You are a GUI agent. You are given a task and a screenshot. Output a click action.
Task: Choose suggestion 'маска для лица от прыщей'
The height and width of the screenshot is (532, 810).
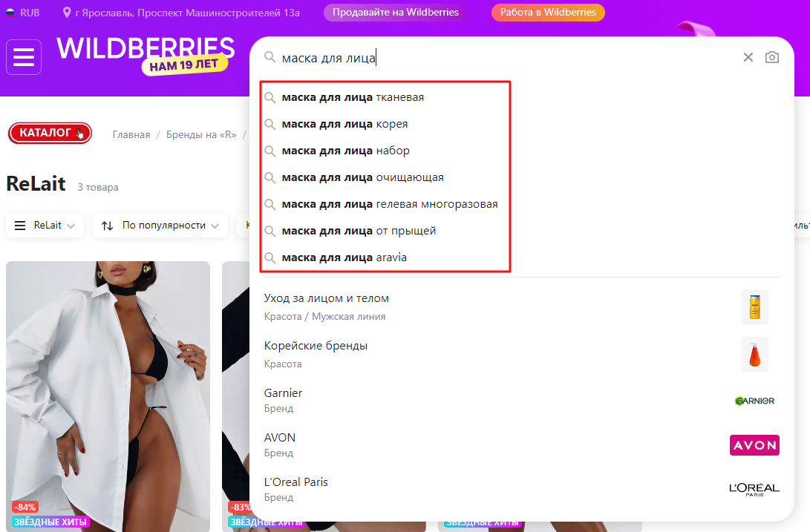coord(359,231)
